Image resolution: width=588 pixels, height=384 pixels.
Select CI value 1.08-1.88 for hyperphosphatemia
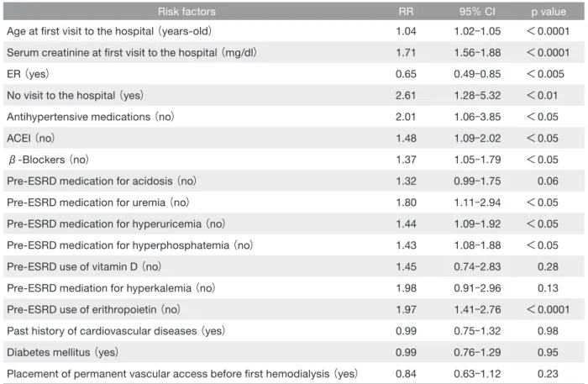coord(477,245)
